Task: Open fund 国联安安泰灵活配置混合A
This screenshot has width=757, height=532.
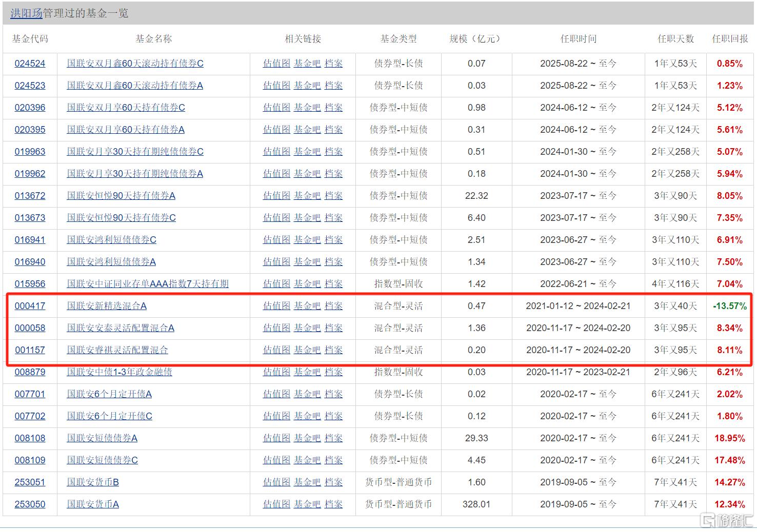Action: pyautogui.click(x=121, y=328)
